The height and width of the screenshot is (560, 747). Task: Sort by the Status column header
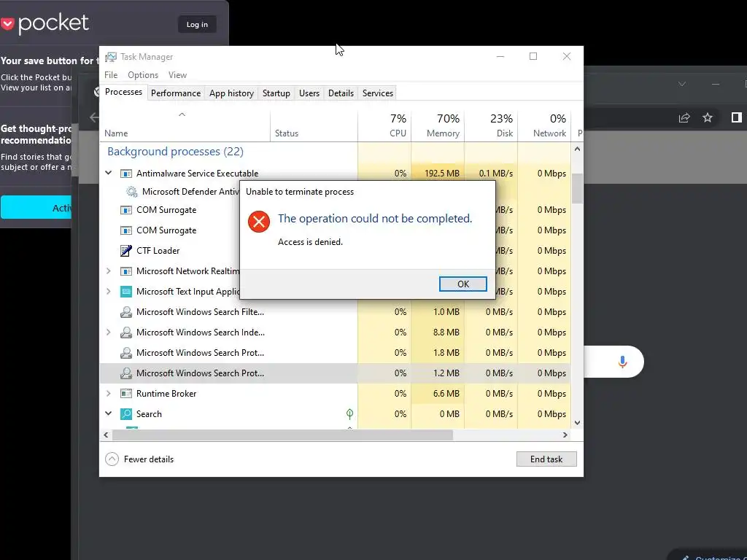[x=314, y=125]
